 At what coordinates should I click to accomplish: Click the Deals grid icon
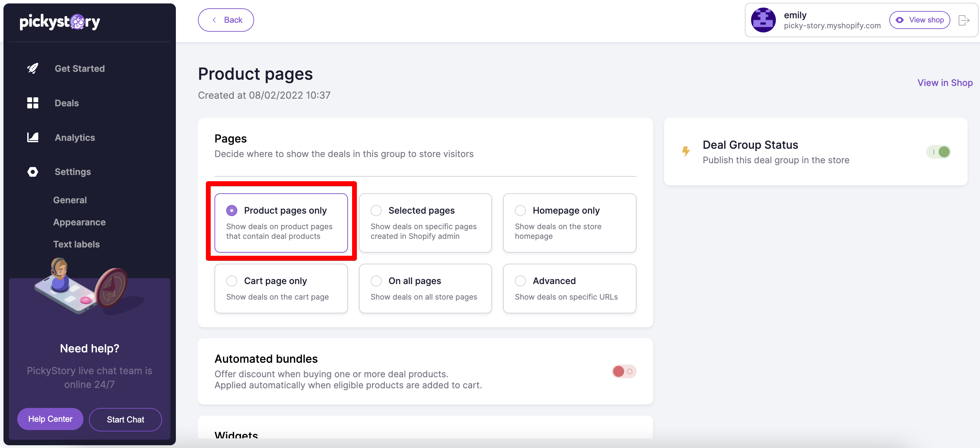click(33, 103)
